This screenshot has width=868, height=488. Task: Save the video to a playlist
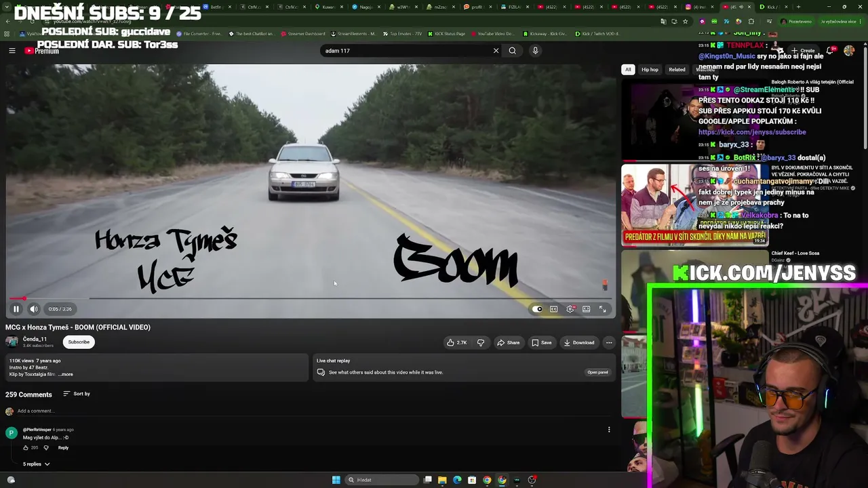541,343
